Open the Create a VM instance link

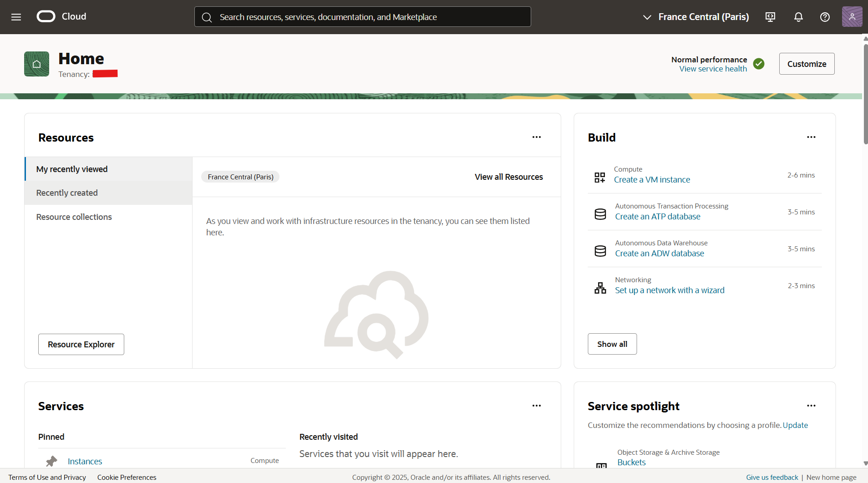(x=652, y=179)
